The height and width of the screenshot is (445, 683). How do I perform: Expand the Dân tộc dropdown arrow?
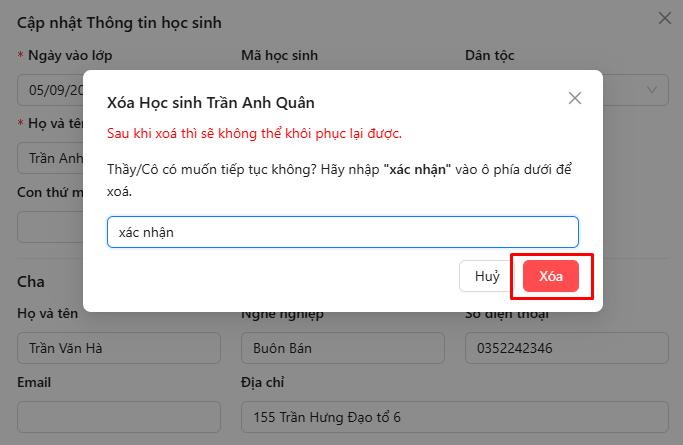click(654, 90)
